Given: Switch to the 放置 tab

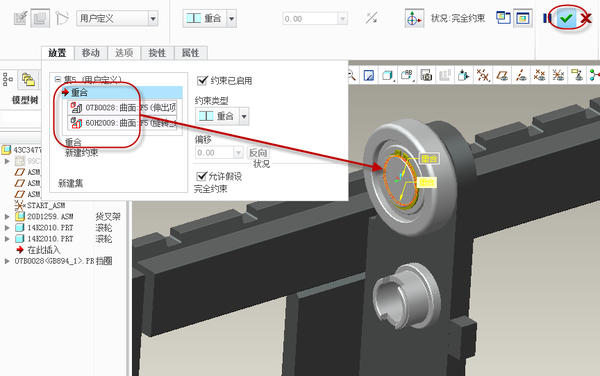Looking at the screenshot, I should (57, 53).
